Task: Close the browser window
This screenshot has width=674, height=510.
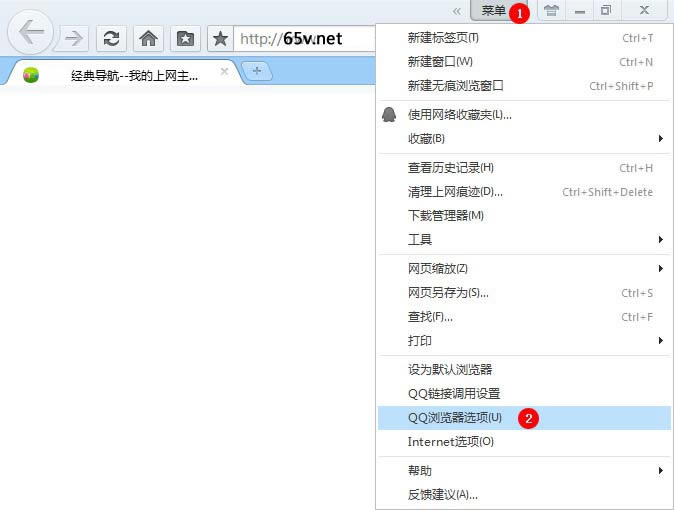Action: coord(644,10)
